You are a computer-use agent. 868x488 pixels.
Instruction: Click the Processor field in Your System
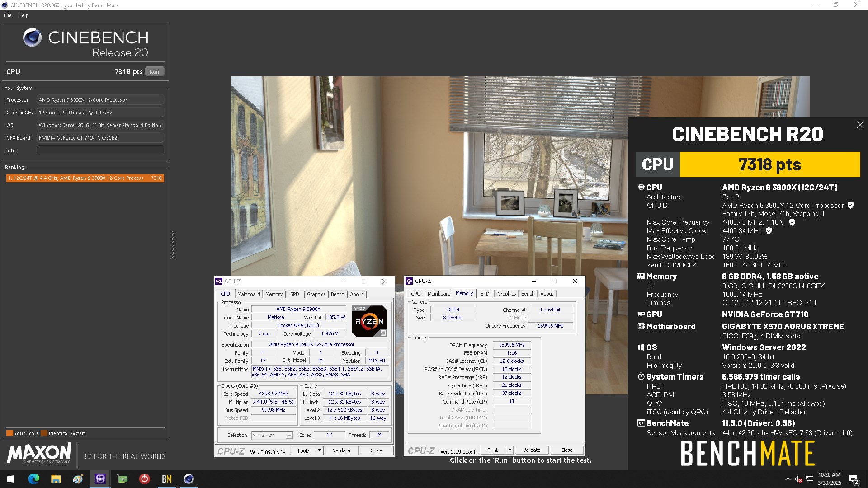point(100,100)
